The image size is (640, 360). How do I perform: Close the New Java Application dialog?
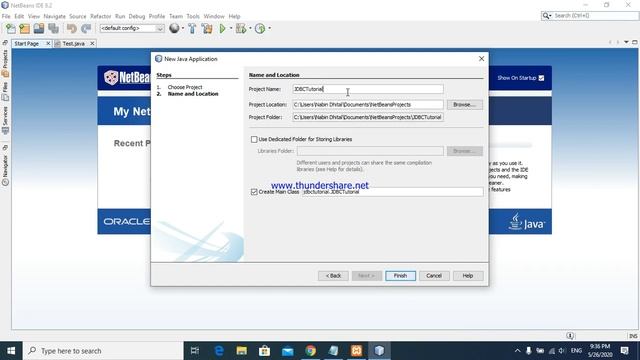pos(481,59)
